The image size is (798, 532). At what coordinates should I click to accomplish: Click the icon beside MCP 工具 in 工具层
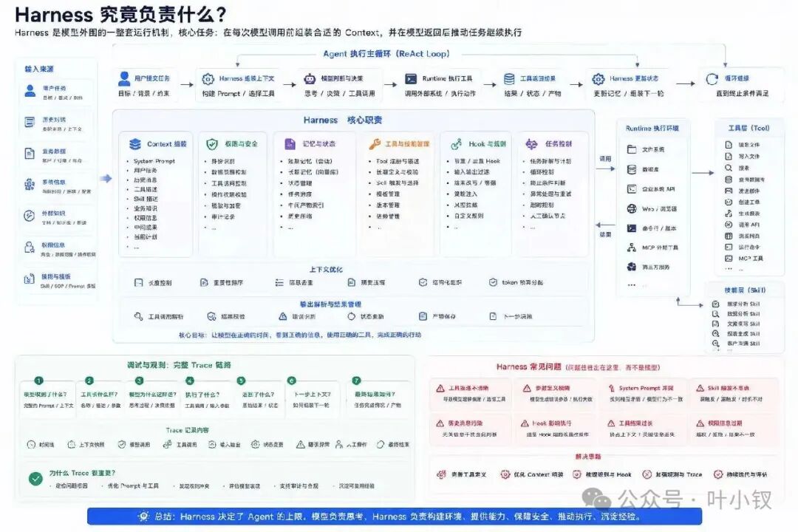click(729, 259)
